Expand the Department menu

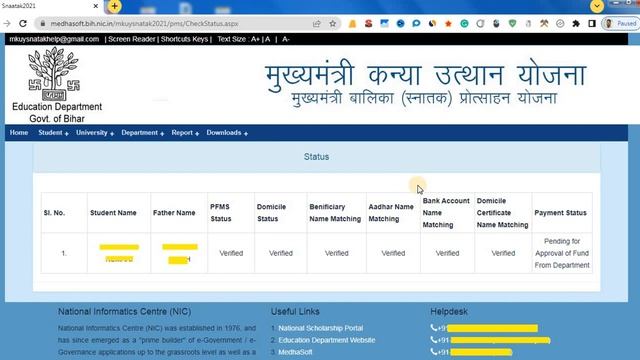(x=142, y=133)
